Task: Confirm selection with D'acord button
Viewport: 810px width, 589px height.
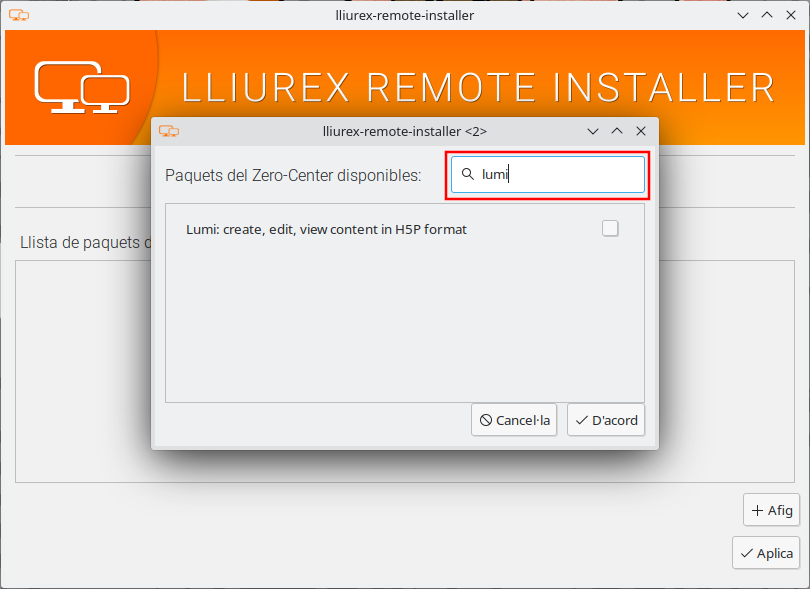Action: pyautogui.click(x=606, y=420)
